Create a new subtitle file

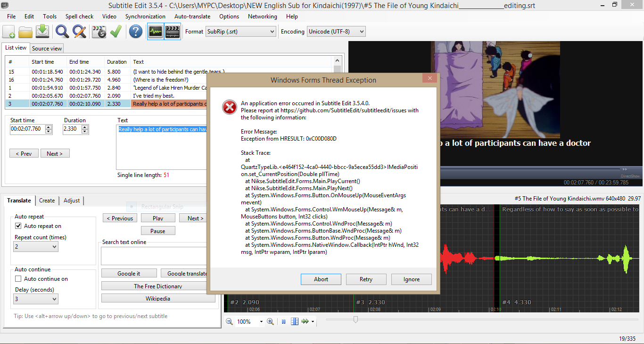pyautogui.click(x=8, y=31)
